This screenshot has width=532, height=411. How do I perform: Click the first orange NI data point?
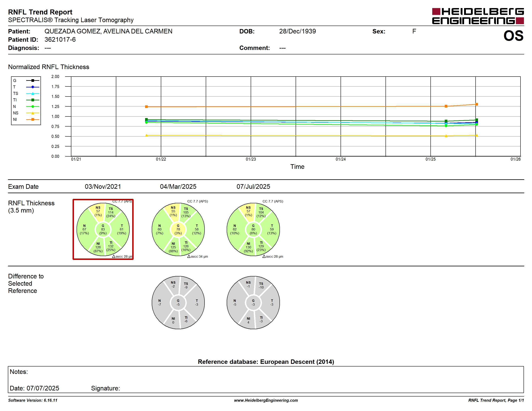(146, 107)
